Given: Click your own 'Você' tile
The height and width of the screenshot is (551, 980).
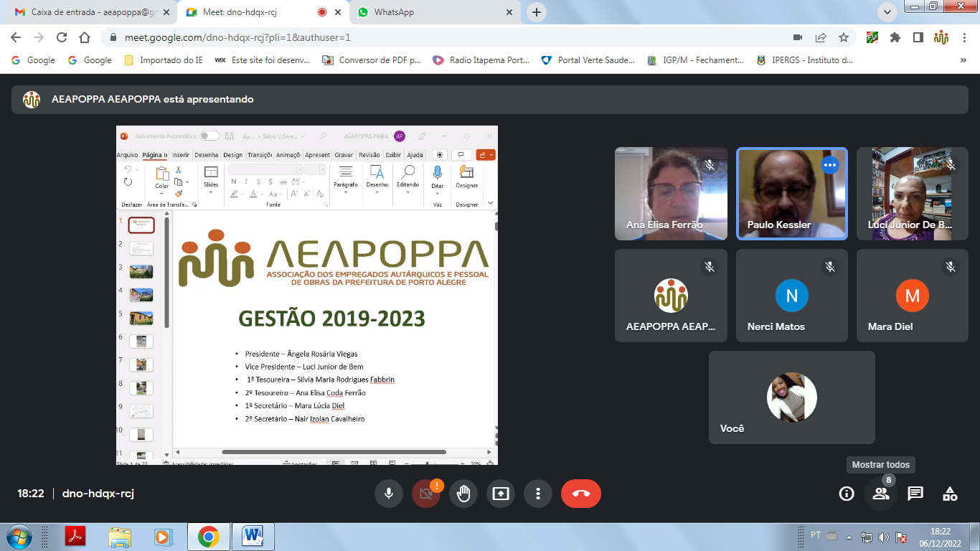Looking at the screenshot, I should (791, 397).
